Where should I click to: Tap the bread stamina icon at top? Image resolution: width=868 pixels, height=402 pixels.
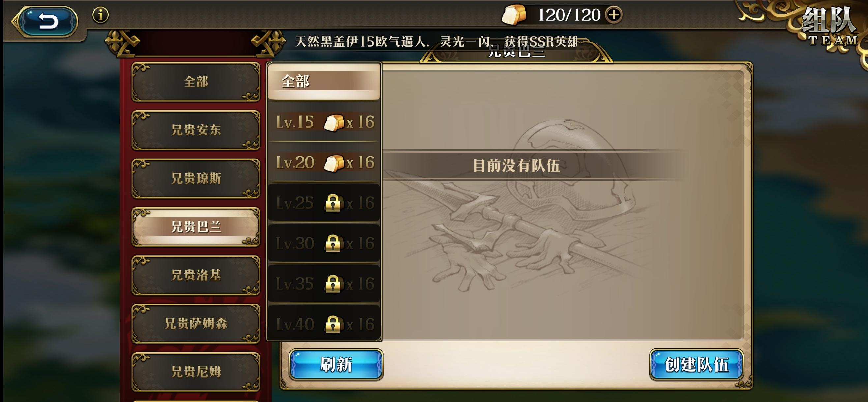tap(514, 15)
